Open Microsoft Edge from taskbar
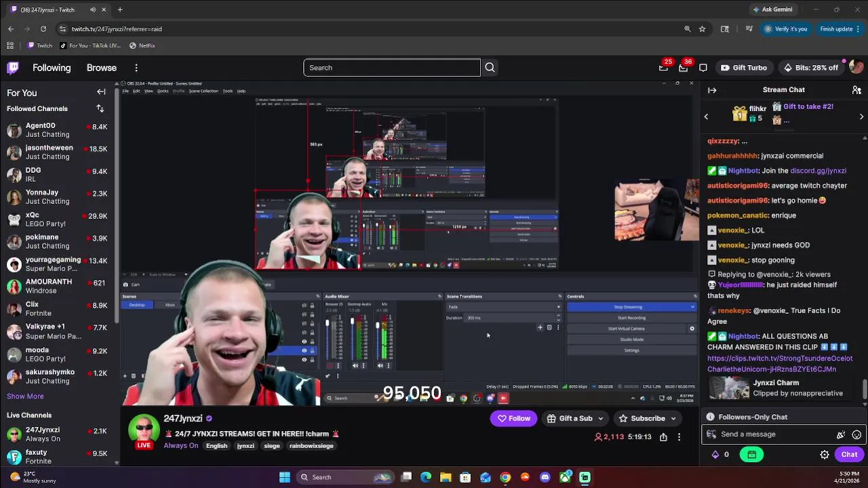Viewport: 868px width, 488px height. (426, 477)
